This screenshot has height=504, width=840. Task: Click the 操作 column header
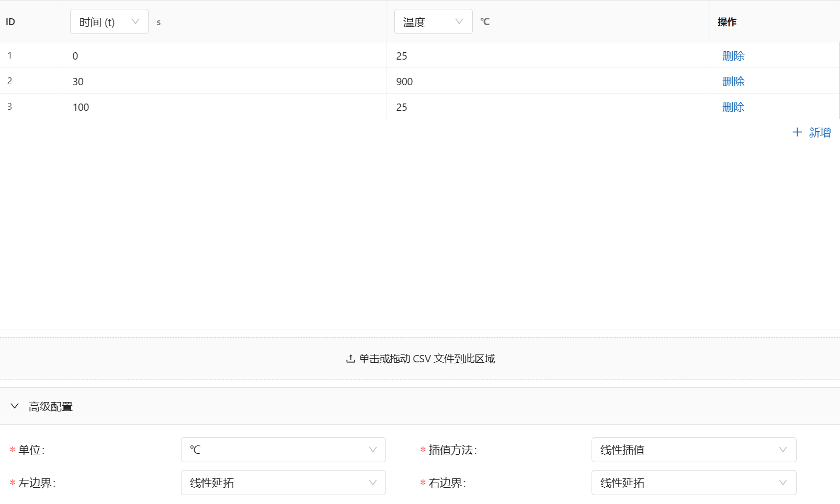pos(775,21)
